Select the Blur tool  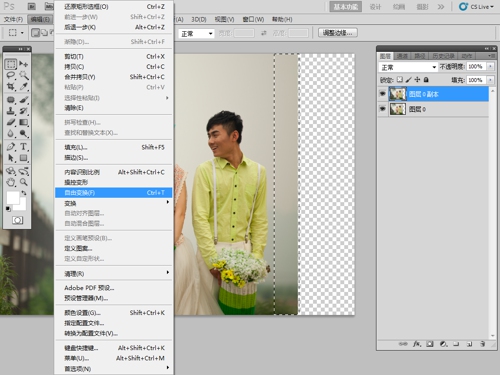pyautogui.click(x=11, y=134)
